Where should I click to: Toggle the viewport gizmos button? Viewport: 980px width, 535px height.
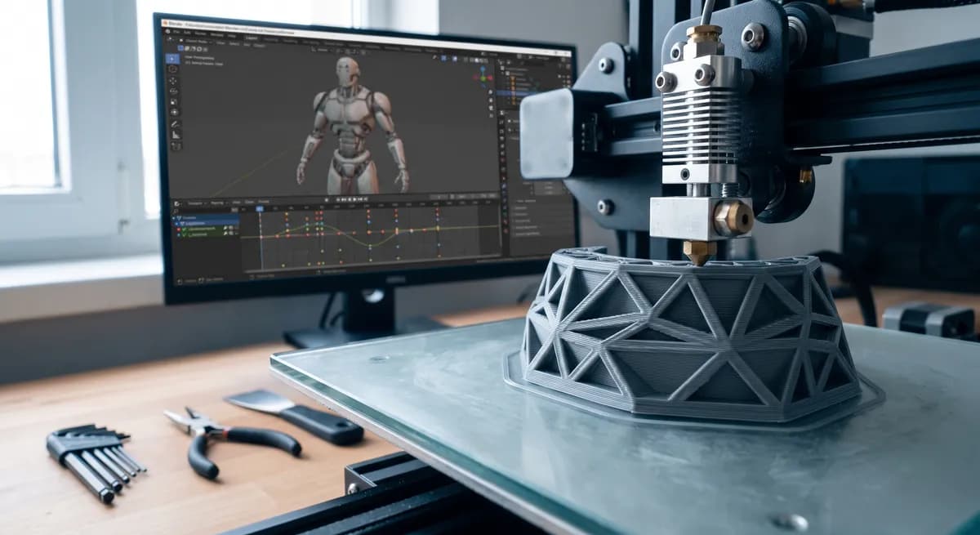point(443,58)
